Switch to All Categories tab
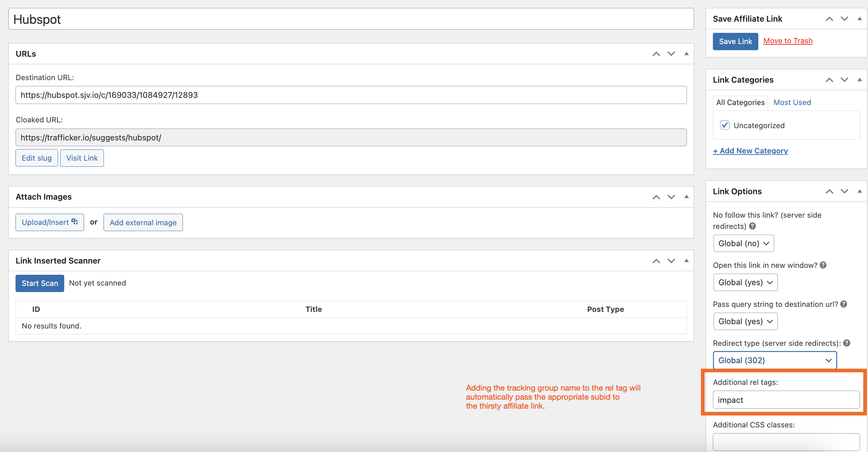 (740, 103)
